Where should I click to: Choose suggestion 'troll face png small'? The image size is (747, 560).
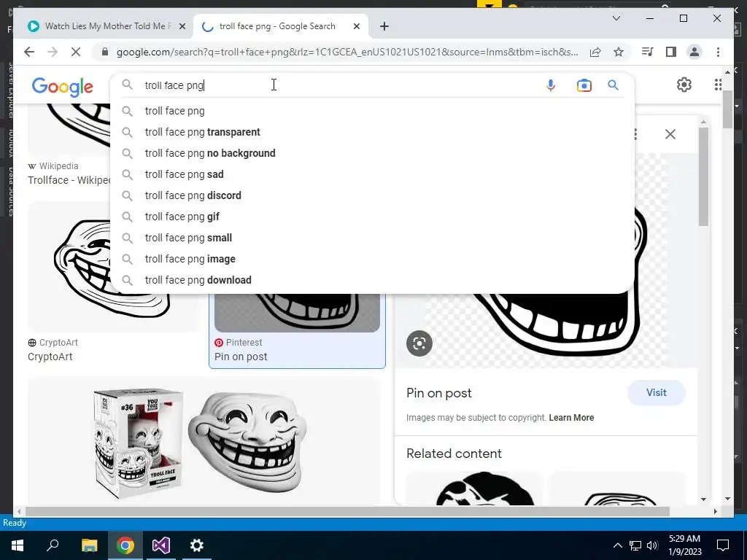pos(372,238)
